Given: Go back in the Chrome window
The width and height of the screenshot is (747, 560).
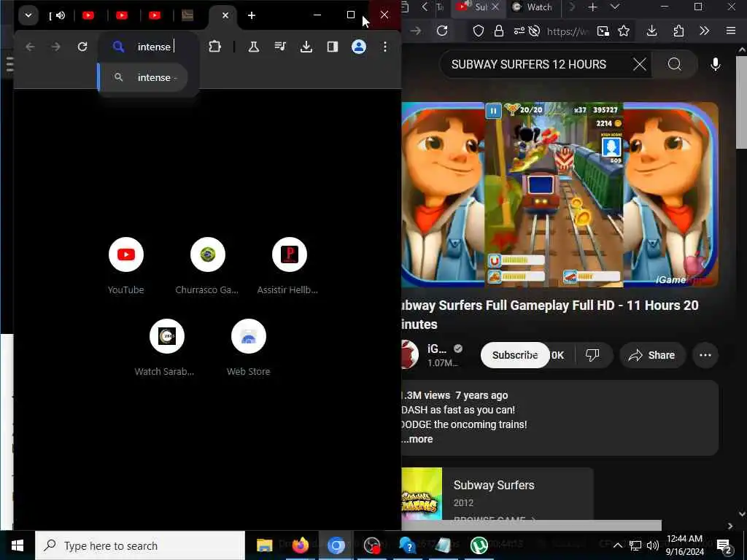Looking at the screenshot, I should point(30,47).
